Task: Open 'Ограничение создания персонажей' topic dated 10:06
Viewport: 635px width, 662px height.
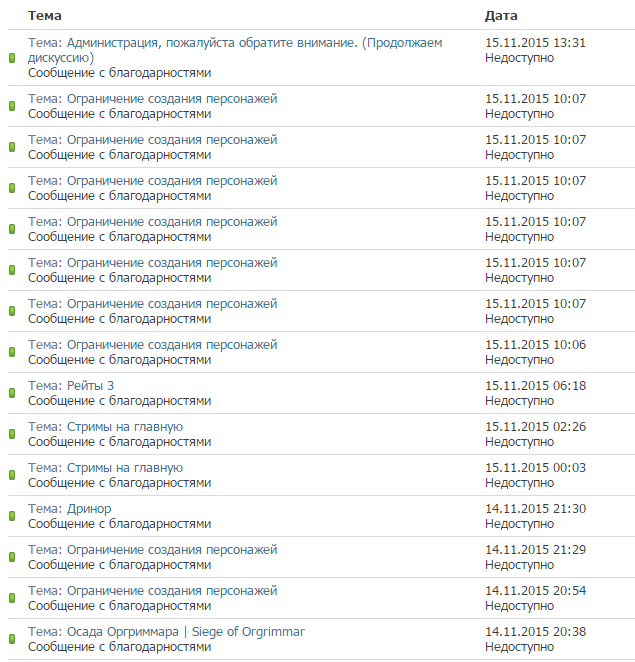Action: click(x=172, y=345)
